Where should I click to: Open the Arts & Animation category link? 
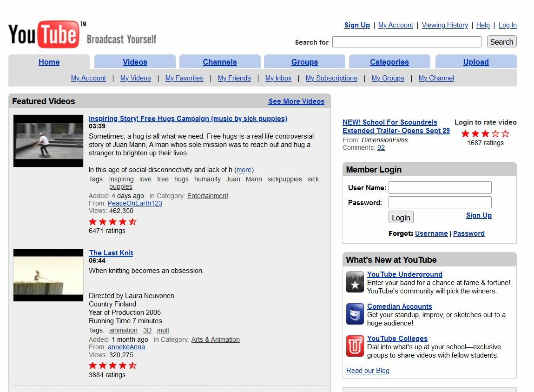pyautogui.click(x=216, y=339)
